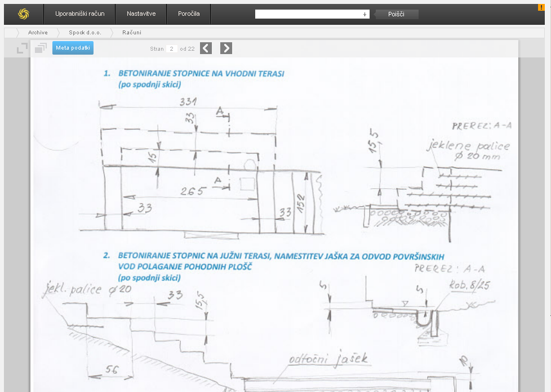Click the first sketch heading in the document
Viewport: 551px width, 392px height.
click(201, 74)
